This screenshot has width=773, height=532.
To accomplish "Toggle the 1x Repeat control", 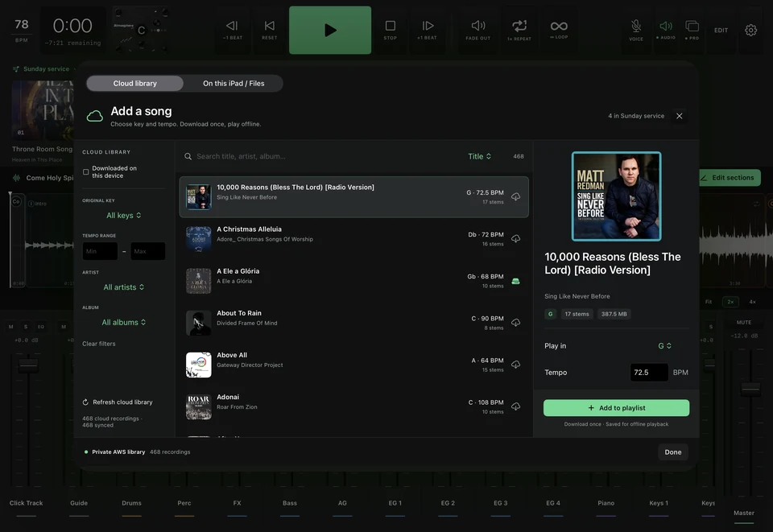I will (519, 30).
